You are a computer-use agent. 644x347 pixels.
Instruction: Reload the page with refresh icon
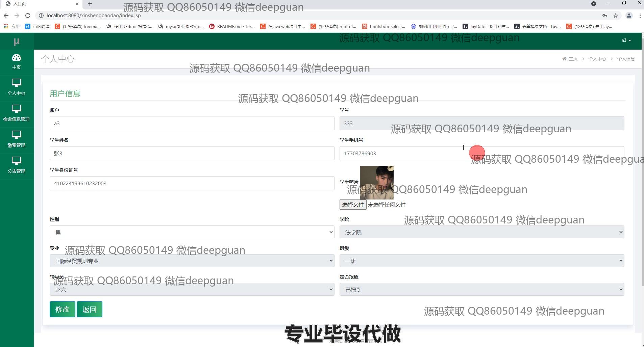pos(28,16)
